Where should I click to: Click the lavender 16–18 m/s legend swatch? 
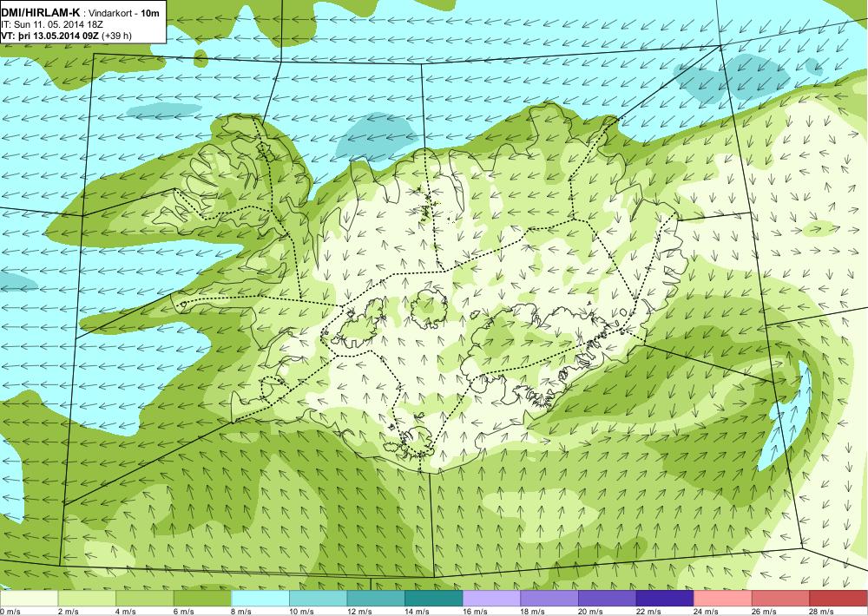pyautogui.click(x=491, y=599)
